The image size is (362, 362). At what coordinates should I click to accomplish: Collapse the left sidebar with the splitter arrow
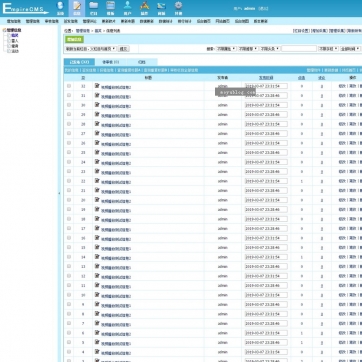[59, 193]
